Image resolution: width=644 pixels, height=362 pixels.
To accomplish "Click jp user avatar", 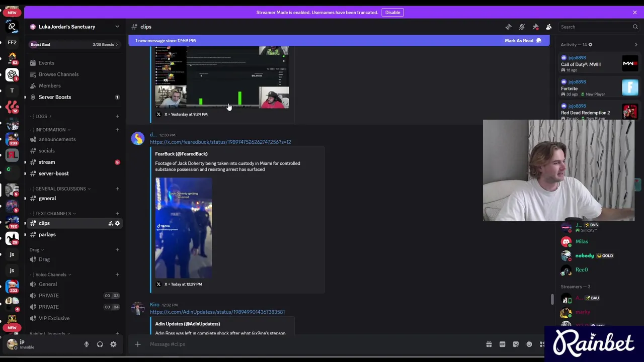I will (12, 344).
